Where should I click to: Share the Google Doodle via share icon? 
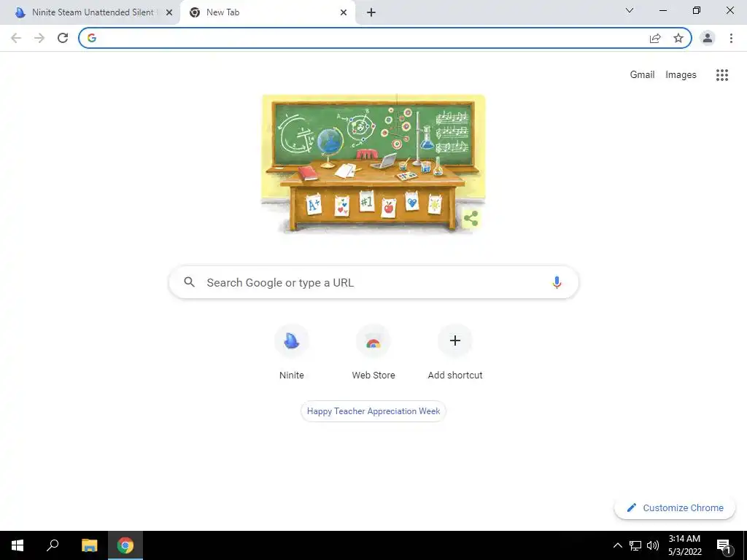pyautogui.click(x=471, y=219)
